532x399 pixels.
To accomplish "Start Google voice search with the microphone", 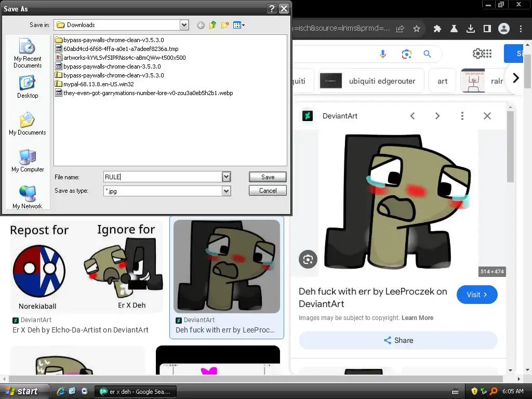I will [x=383, y=54].
